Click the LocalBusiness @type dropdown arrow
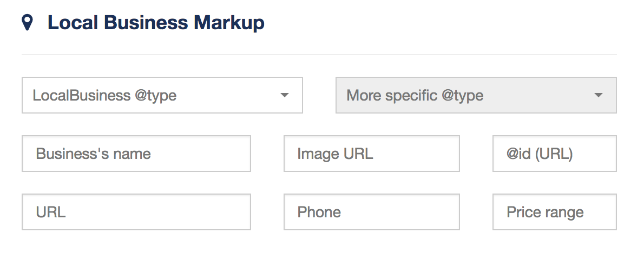 [284, 95]
